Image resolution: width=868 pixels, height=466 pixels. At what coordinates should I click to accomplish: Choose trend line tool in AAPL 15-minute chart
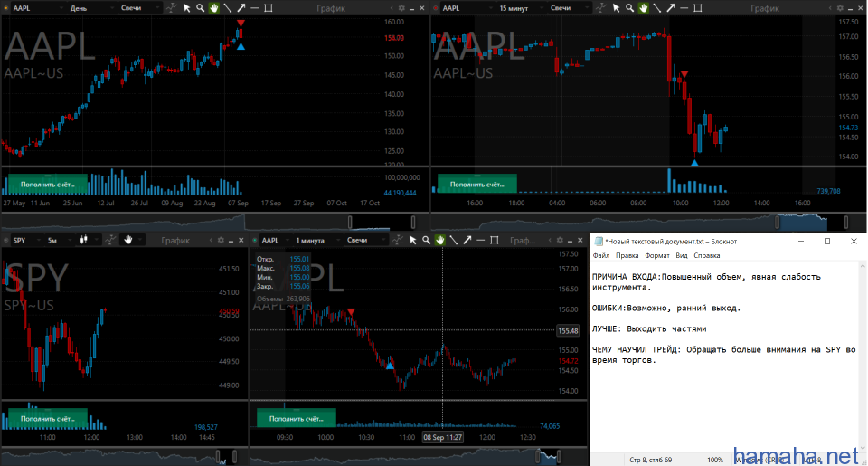pyautogui.click(x=657, y=8)
